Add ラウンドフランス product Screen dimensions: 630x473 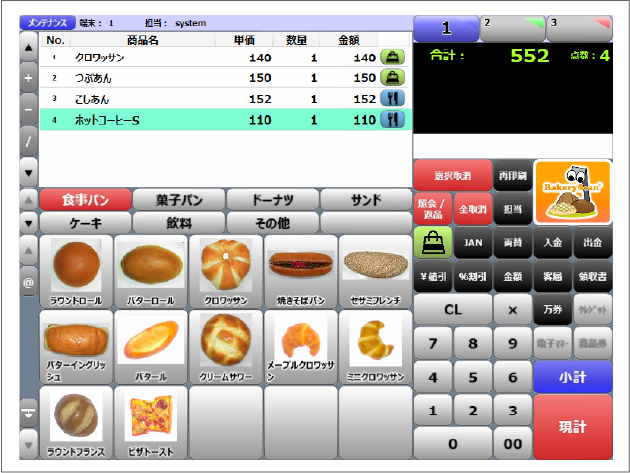pyautogui.click(x=76, y=423)
